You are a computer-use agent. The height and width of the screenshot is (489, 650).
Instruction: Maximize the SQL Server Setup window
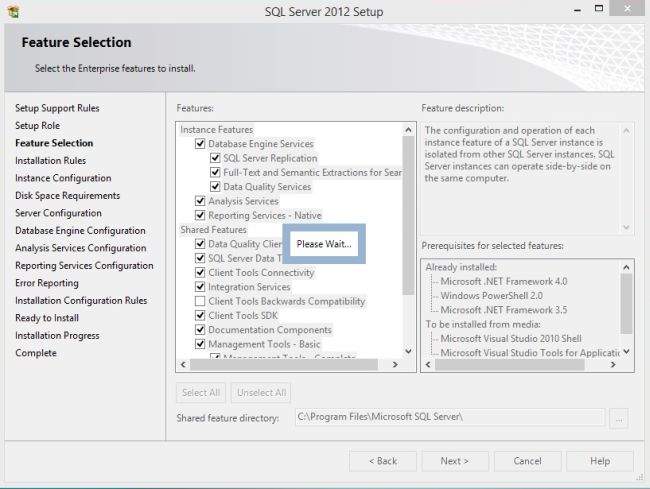coord(599,8)
